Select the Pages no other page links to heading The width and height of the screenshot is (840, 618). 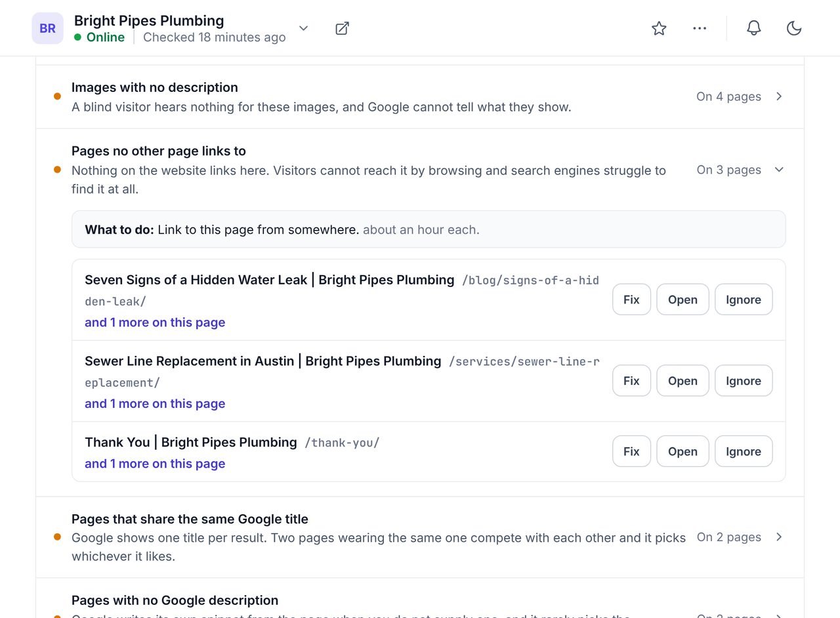(159, 151)
